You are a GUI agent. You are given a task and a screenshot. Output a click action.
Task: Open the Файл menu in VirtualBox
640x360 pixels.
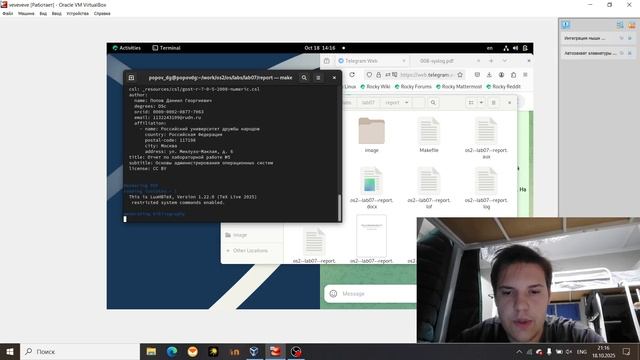tap(7, 13)
